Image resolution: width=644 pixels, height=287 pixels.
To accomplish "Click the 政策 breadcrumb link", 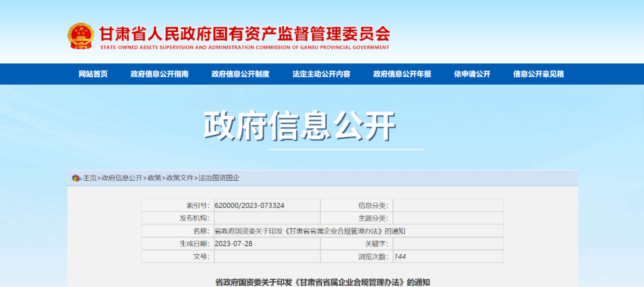I will coord(154,178).
